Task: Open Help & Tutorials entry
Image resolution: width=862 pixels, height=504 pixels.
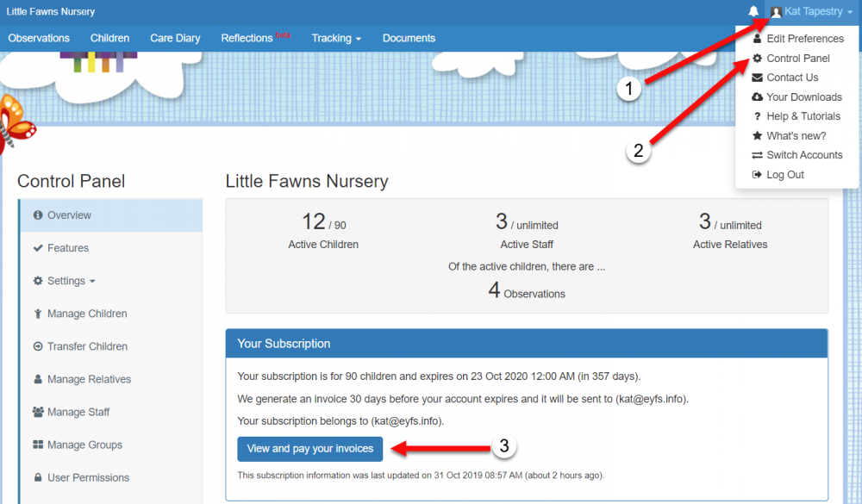Action: [803, 116]
